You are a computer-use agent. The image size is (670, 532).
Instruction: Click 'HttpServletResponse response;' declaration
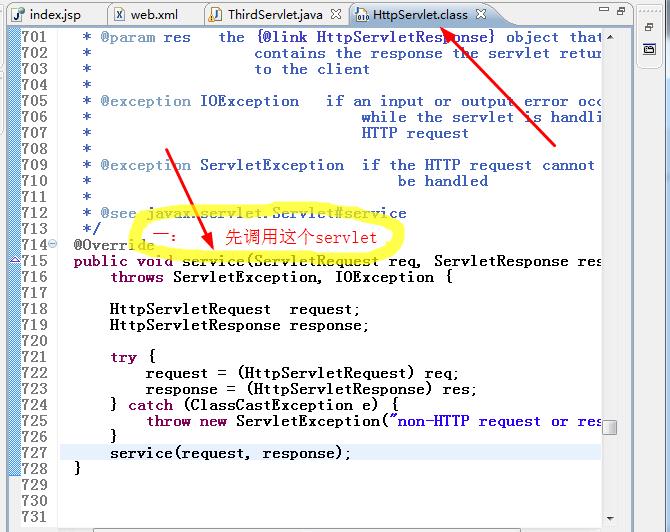tap(239, 325)
